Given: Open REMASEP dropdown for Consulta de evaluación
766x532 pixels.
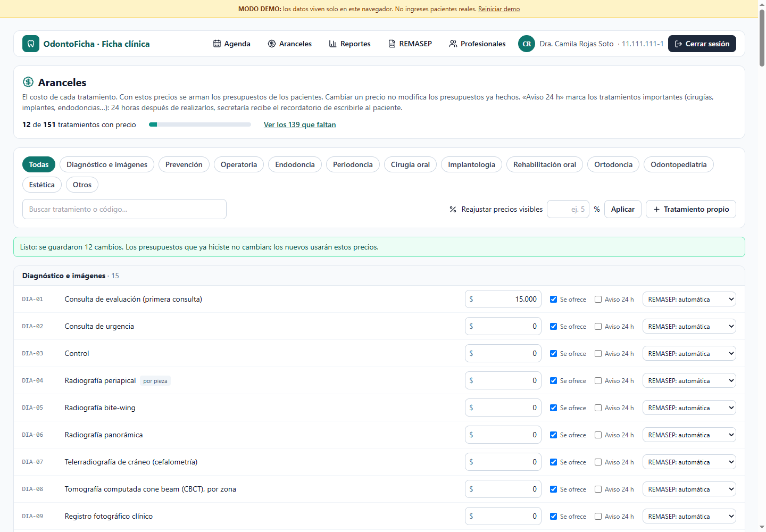Looking at the screenshot, I should [689, 299].
